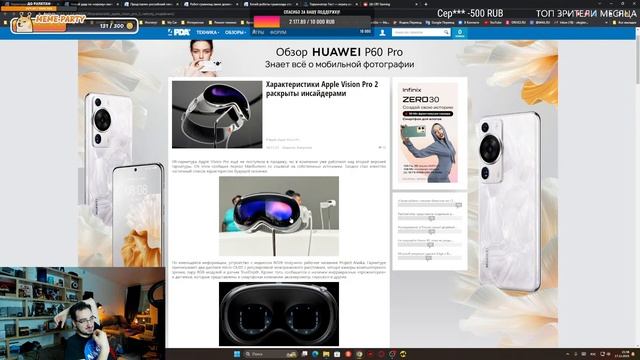Open fourth sidebar news comment bubble
Image resolution: width=640 pixels, height=360 pixels.
(x=430, y=245)
